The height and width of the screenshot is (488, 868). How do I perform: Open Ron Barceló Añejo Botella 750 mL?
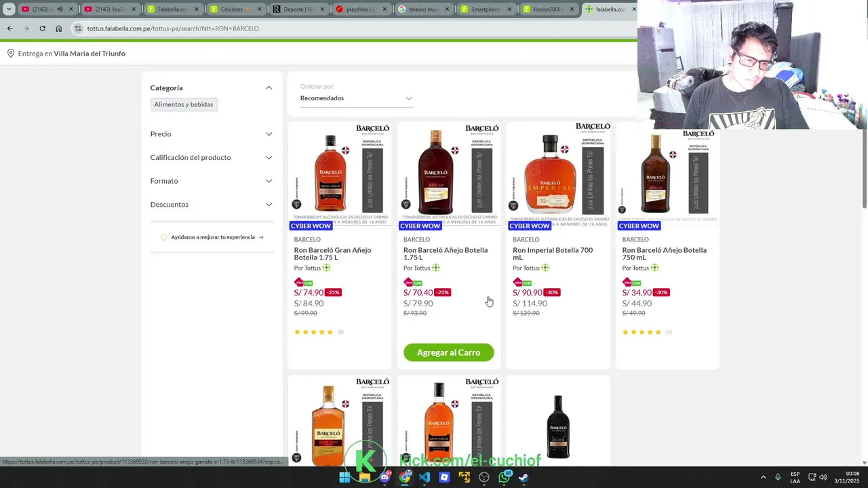665,253
